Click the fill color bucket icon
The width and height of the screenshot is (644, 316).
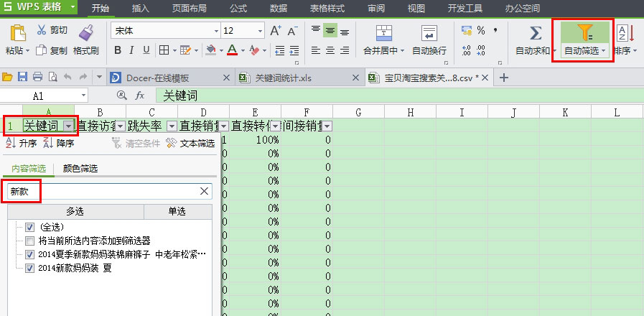click(210, 50)
